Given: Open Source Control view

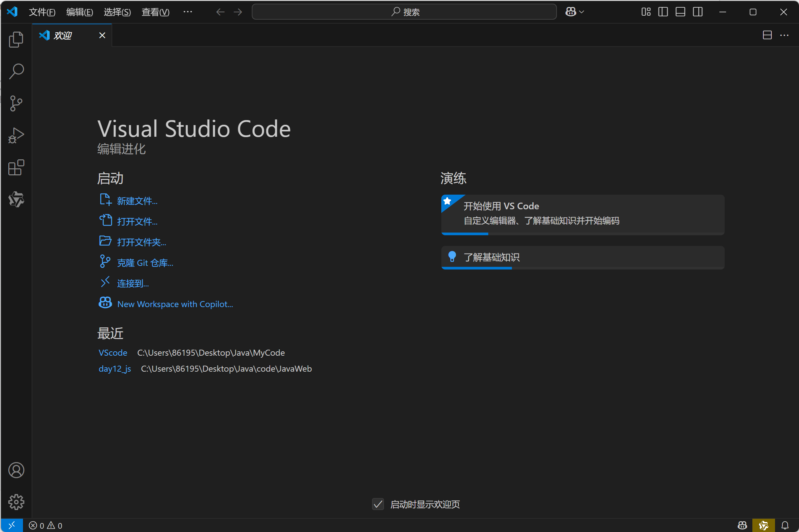Looking at the screenshot, I should [16, 103].
